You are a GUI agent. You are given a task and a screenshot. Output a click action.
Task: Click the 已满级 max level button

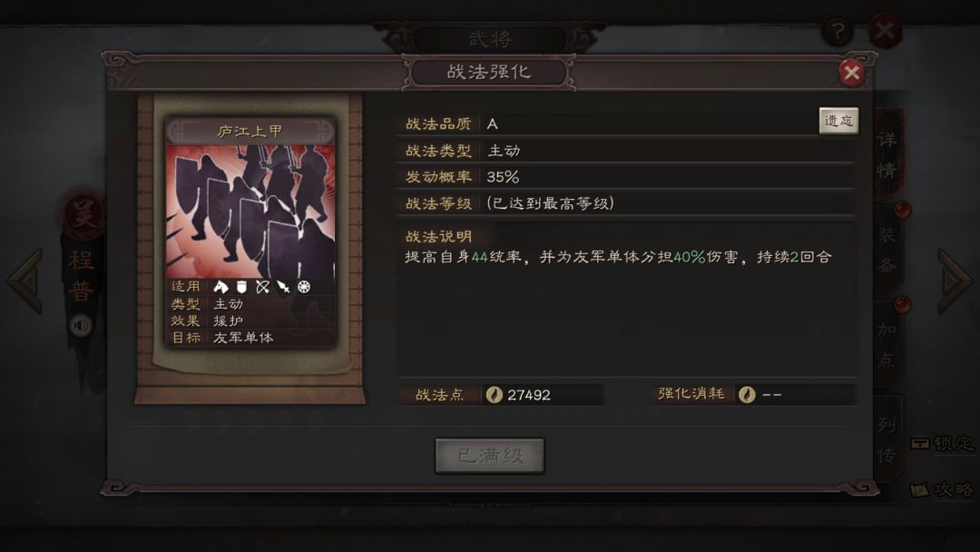[489, 456]
